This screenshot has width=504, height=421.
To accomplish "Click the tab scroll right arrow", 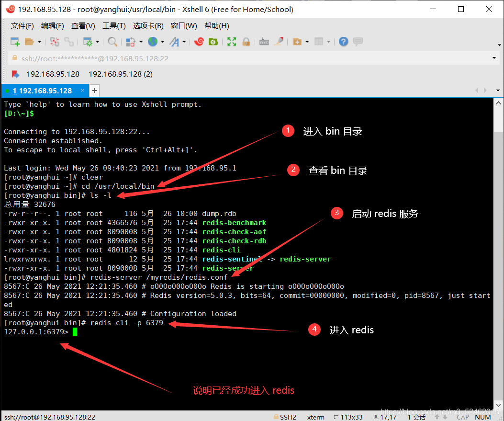I will (x=485, y=91).
